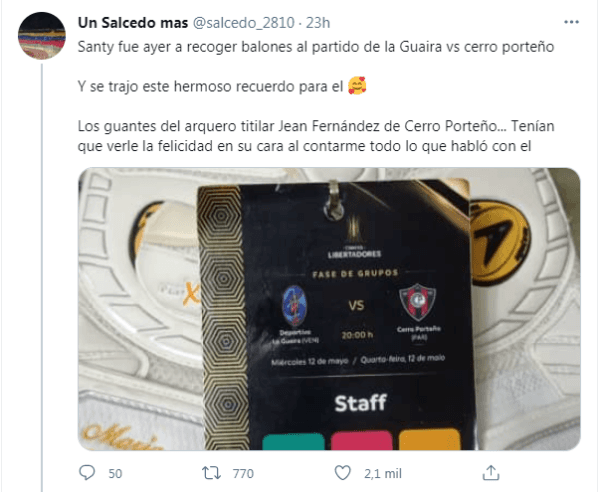This screenshot has width=600, height=492.
Task: Open Un Salcedo mas profile avatar
Action: [x=42, y=36]
